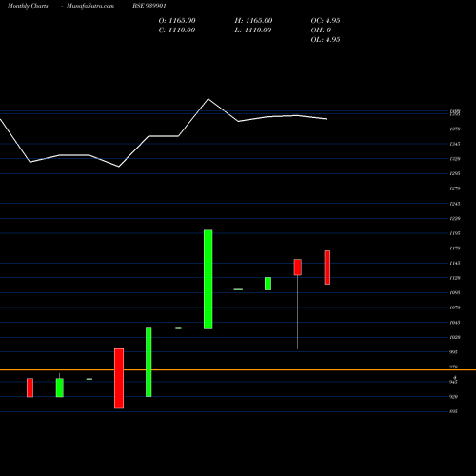Click the peak of the white line
Viewport: 476px width, 476px height.
point(208,99)
